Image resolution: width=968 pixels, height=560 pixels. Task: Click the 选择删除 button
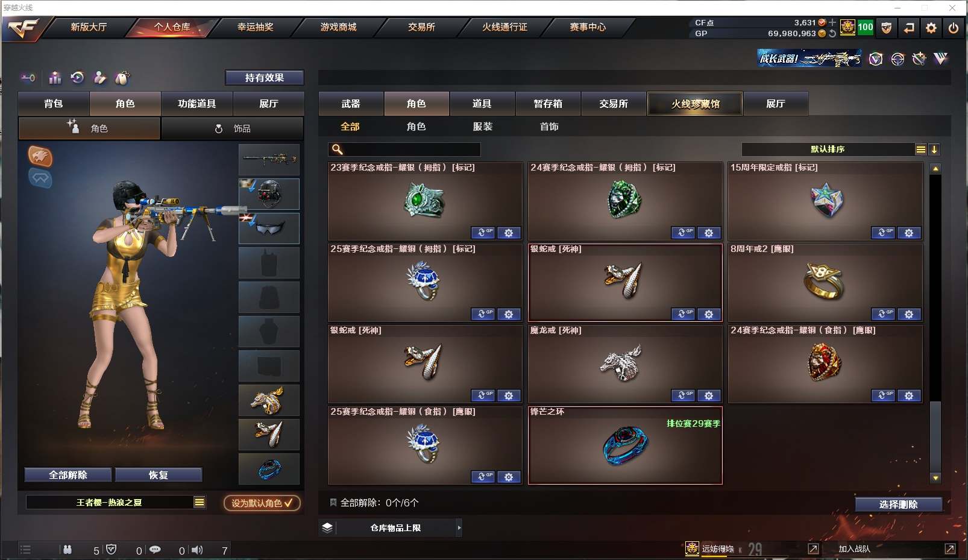click(x=898, y=505)
